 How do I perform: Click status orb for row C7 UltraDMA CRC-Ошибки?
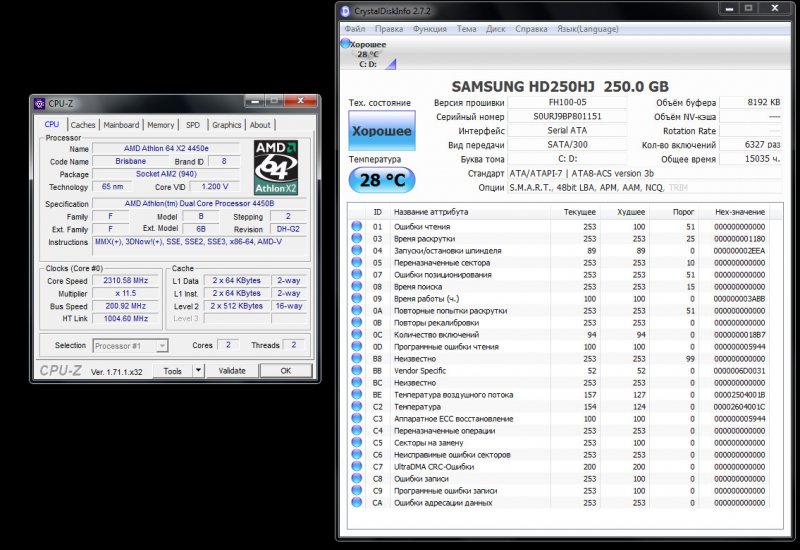[357, 466]
